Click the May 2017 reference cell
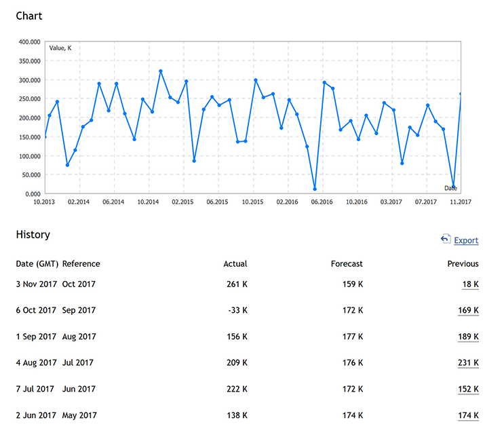This screenshot has width=504, height=433. pos(79,415)
